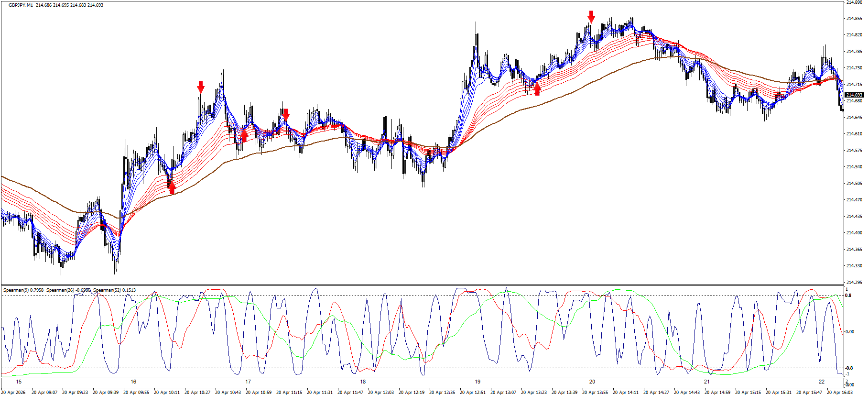The width and height of the screenshot is (868, 405).
Task: Click the 20 Apr 2026 date label
Action: (x=13, y=393)
